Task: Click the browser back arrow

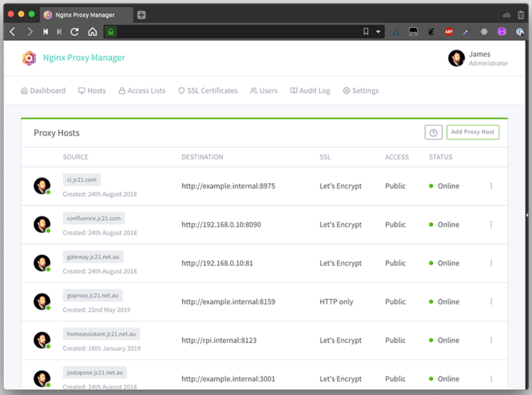Action: click(13, 32)
